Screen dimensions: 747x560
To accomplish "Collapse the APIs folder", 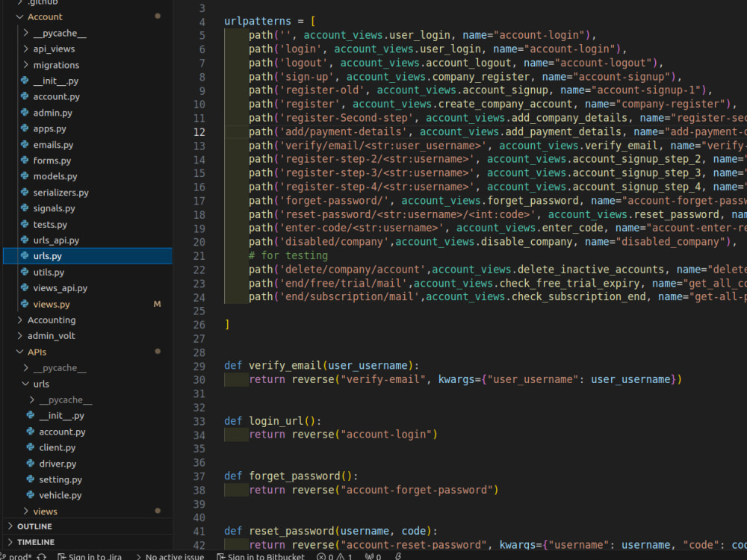I will [19, 352].
